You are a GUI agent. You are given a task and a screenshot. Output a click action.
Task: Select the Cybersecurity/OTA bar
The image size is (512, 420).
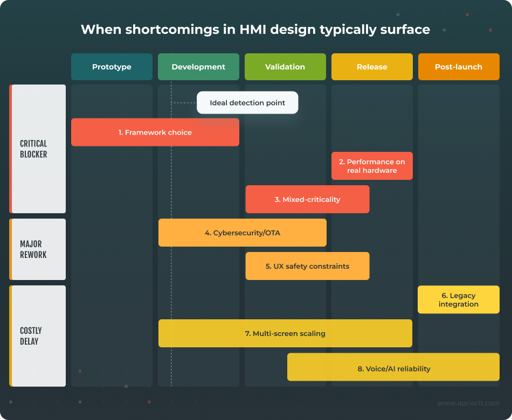[x=242, y=233]
